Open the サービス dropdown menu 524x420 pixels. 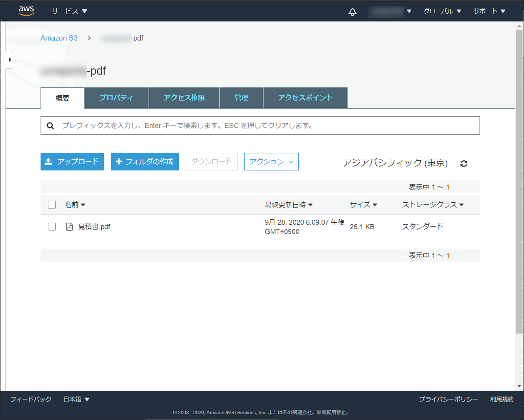coord(69,11)
